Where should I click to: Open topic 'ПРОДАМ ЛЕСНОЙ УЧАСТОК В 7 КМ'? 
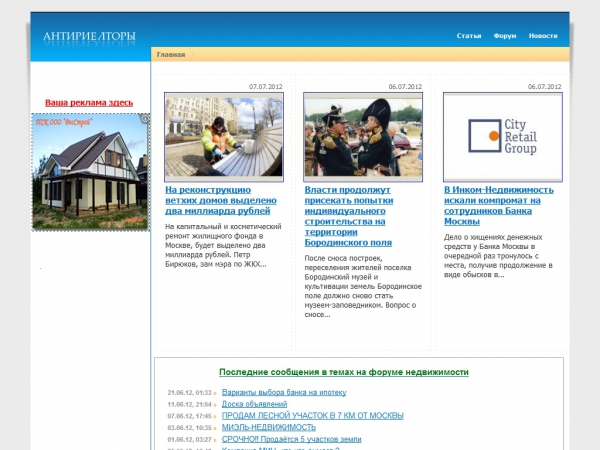(313, 415)
